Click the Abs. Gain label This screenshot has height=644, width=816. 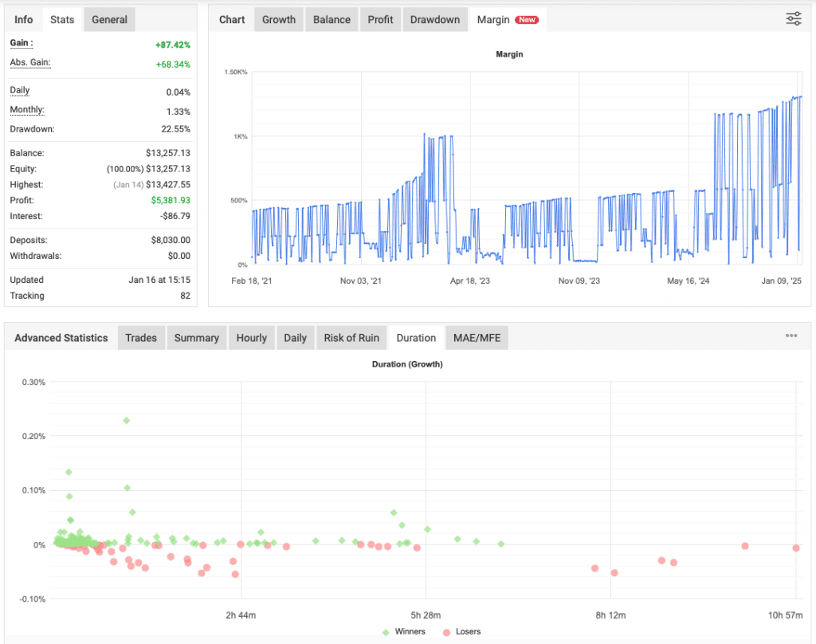29,62
